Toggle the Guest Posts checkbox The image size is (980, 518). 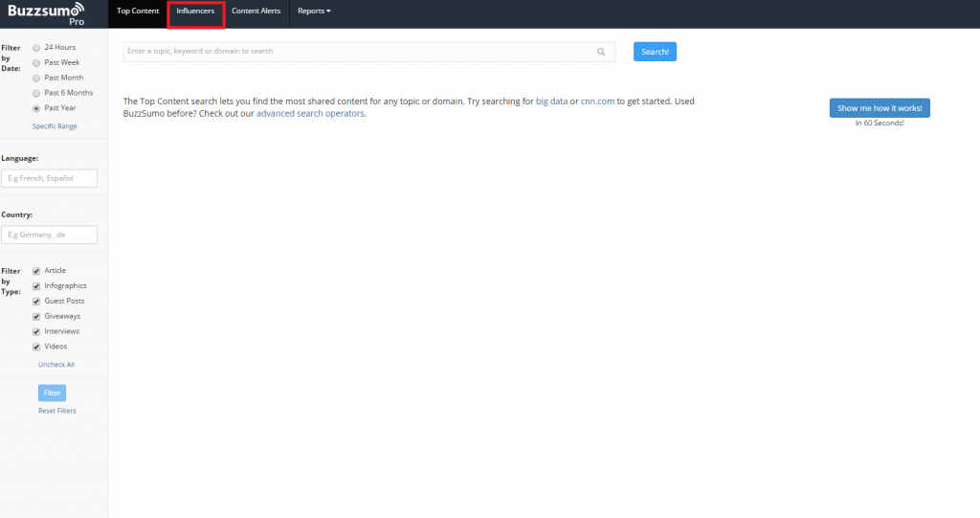coord(36,302)
